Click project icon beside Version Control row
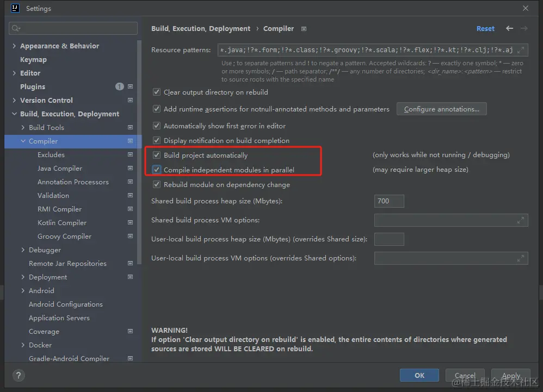This screenshot has width=543, height=392. [x=130, y=100]
